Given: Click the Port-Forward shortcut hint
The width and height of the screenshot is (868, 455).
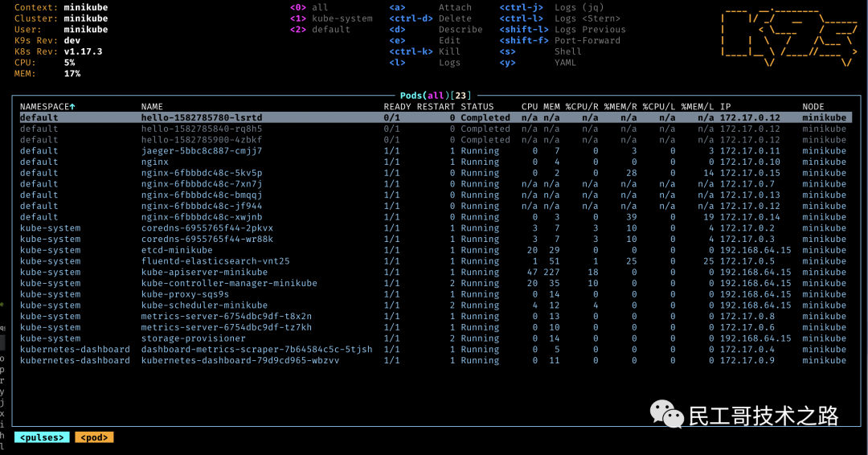Looking at the screenshot, I should coord(559,40).
